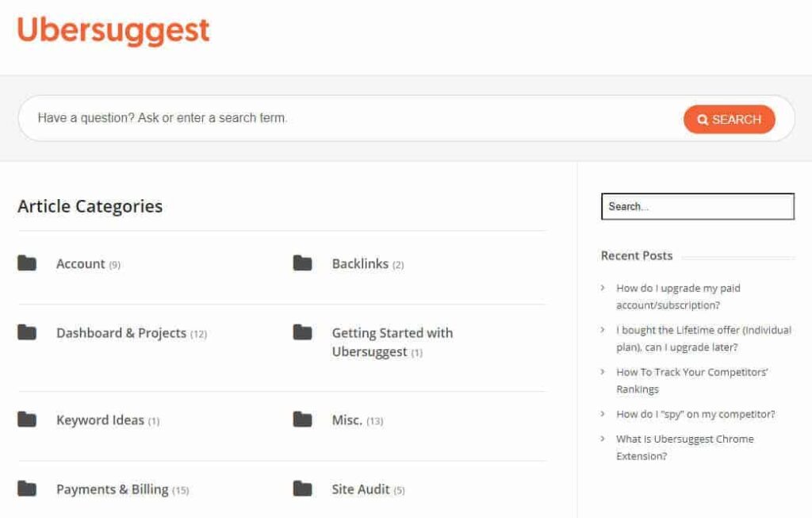The image size is (812, 518).
Task: Click the Account category folder icon
Action: (x=27, y=263)
